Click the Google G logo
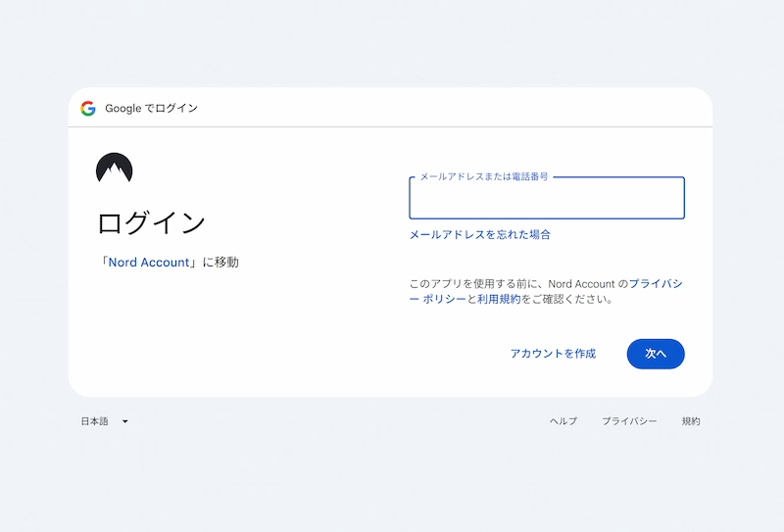This screenshot has width=784, height=532. tap(88, 108)
